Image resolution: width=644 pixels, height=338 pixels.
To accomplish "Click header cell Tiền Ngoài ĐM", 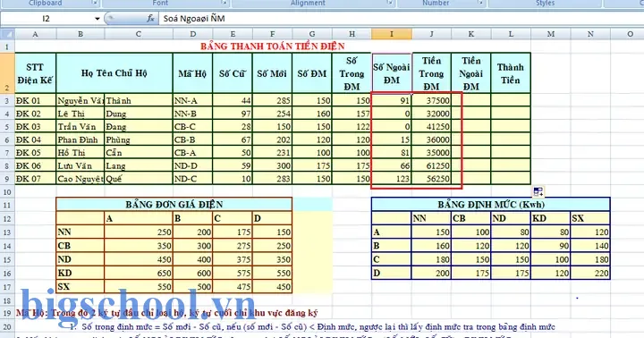I will (471, 73).
